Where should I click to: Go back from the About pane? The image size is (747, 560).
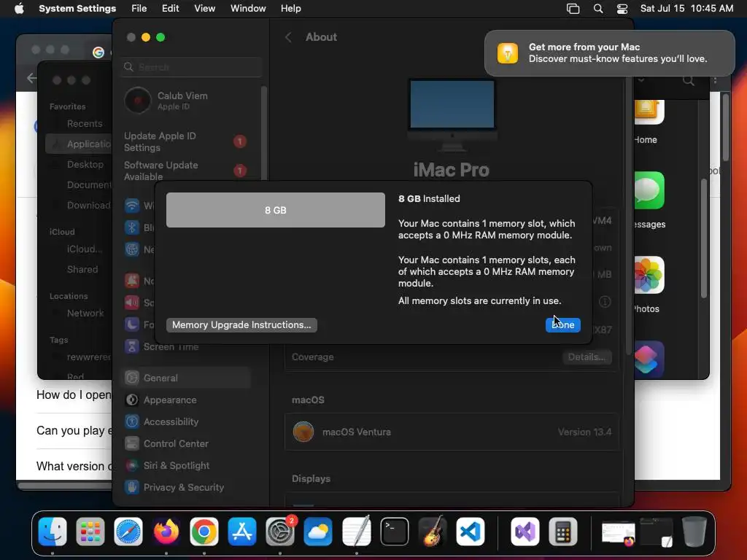coord(288,37)
